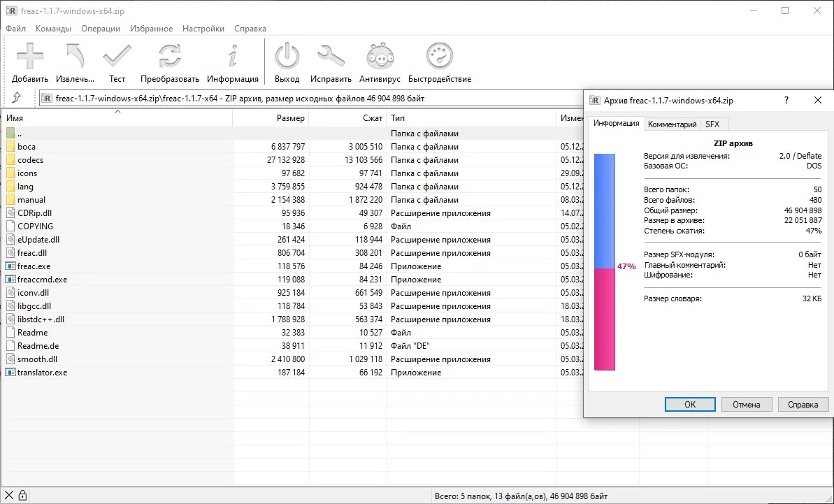Open the Информация toolbar icon
Viewport: 834px width, 504px height.
tap(232, 57)
